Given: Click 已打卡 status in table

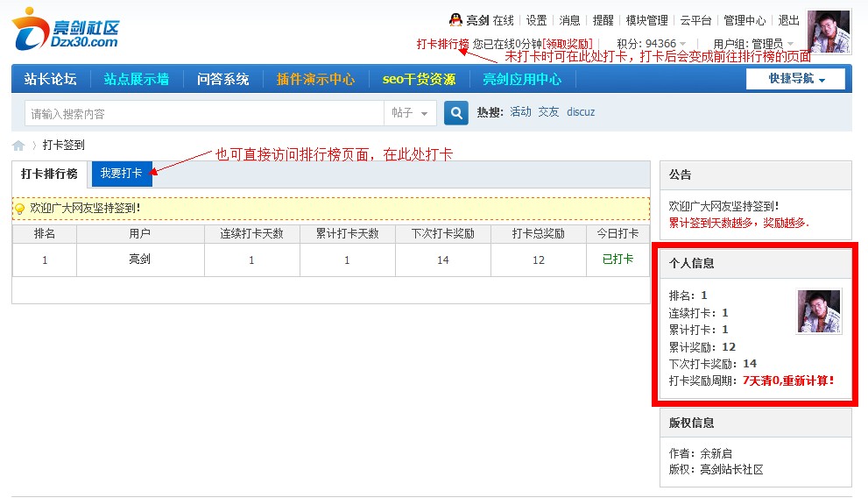Looking at the screenshot, I should 617,260.
